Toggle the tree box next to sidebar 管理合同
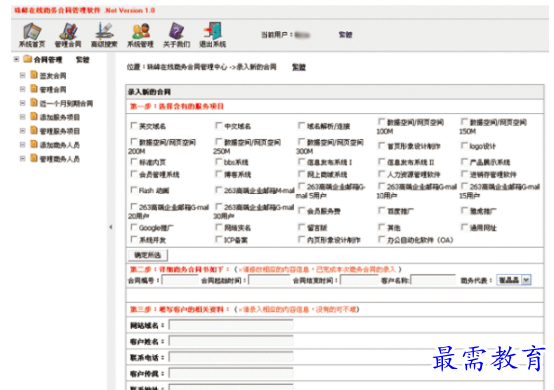Image resolution: width=554 pixels, height=390 pixels. click(23, 89)
